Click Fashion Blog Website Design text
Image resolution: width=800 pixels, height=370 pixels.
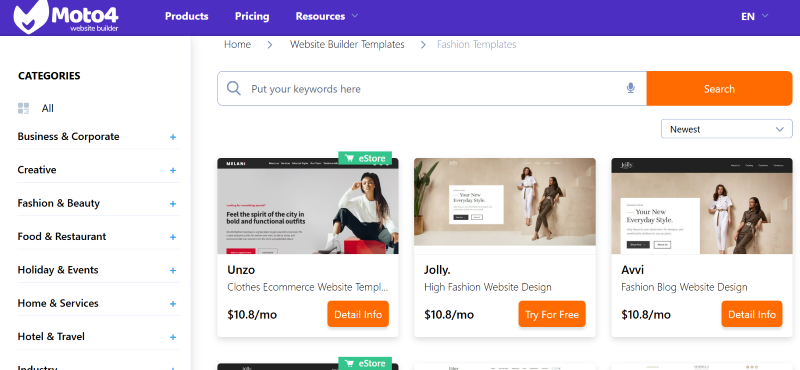pos(684,287)
